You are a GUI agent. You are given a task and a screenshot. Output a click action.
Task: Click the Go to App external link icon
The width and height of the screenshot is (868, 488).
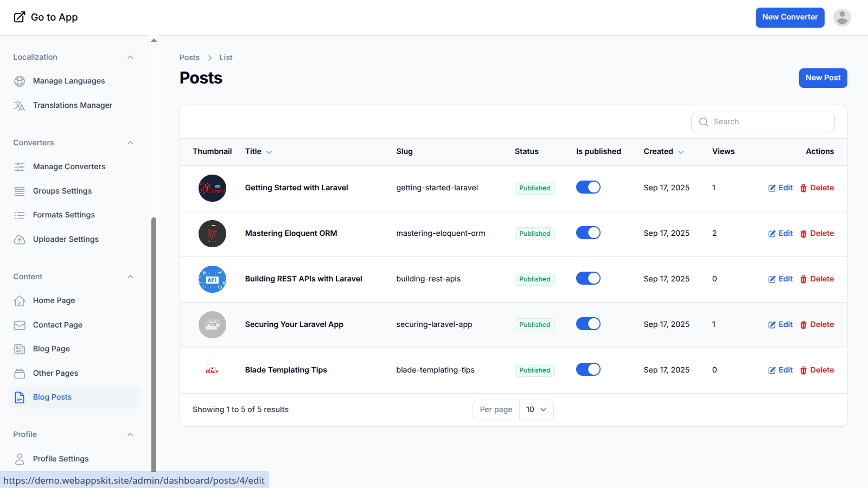(x=20, y=17)
